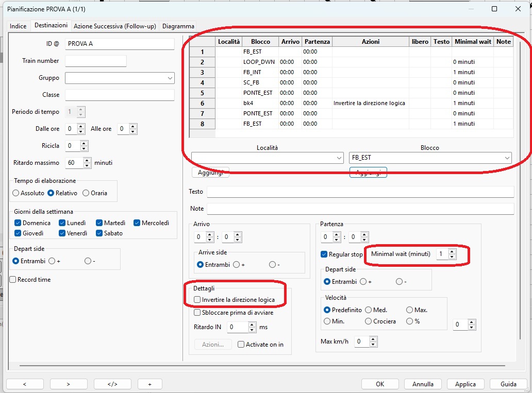532x393 pixels.
Task: Increase the Minimal wait minutes spinner
Action: point(452,252)
